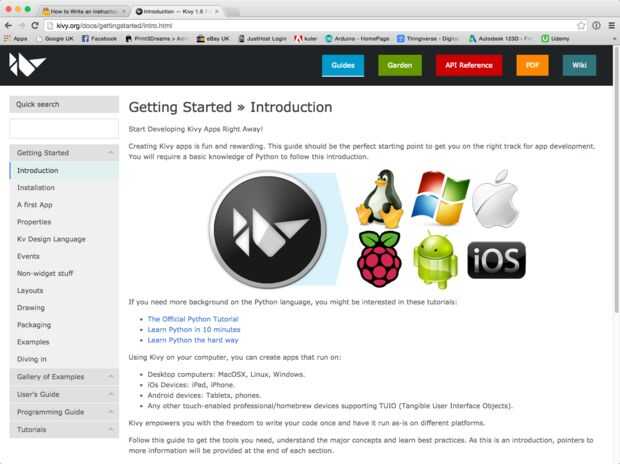Viewport: 620px width, 464px height.
Task: Click in the Quick search input box
Action: coord(64,129)
